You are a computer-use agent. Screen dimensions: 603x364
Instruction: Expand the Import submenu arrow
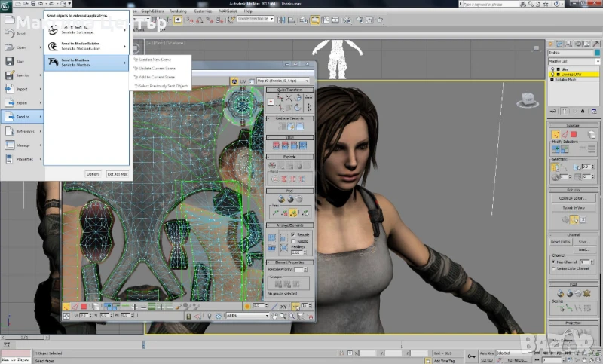[39, 89]
